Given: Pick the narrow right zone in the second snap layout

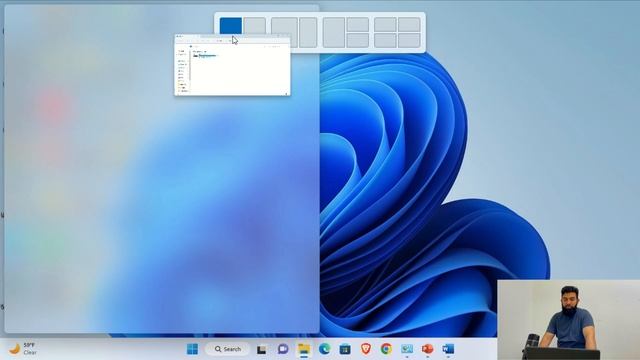Looking at the screenshot, I should 308,32.
